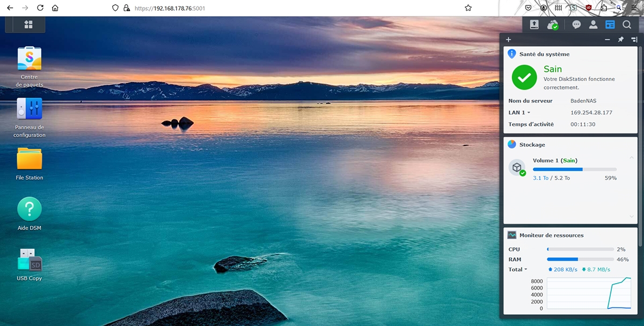644x326 pixels.
Task: Pin the widget panel
Action: coord(621,40)
